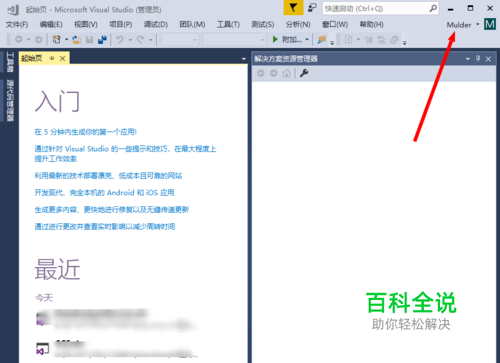Open link 在 5 分钟内生成你的第一个应用
The width and height of the screenshot is (500, 363).
pos(86,132)
